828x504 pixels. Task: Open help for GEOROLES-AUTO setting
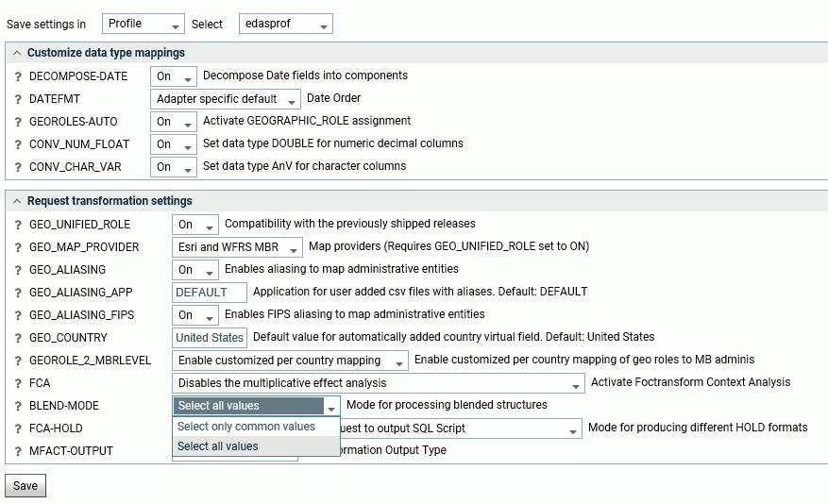18,122
